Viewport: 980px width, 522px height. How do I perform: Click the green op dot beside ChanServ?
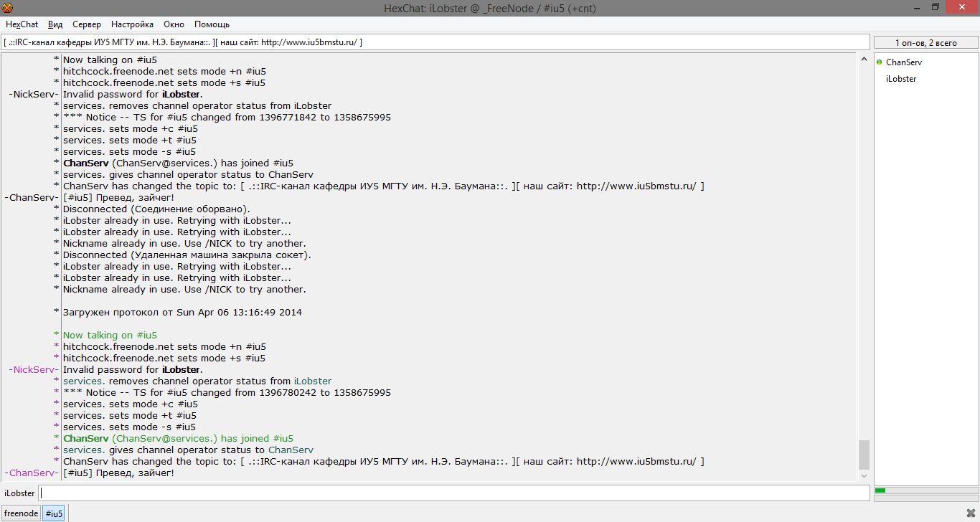click(880, 62)
